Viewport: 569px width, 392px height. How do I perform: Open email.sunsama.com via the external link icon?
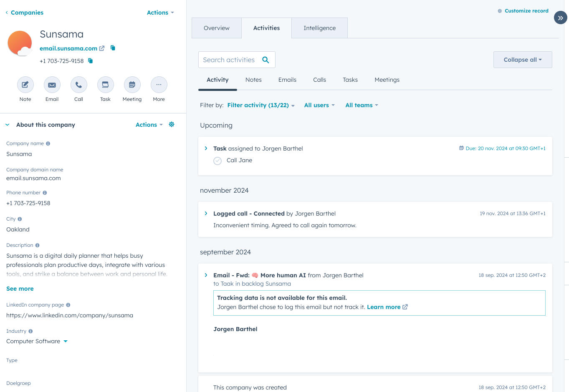tap(102, 48)
